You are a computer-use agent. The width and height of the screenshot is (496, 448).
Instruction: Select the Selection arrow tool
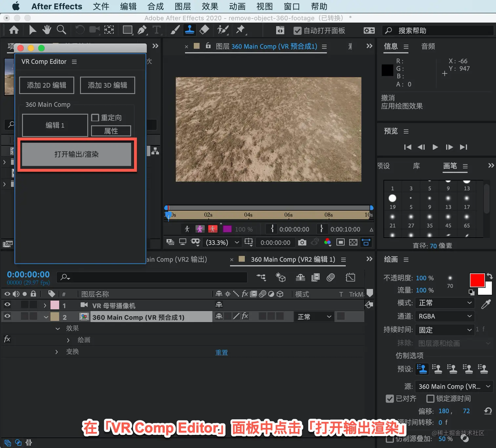(32, 30)
